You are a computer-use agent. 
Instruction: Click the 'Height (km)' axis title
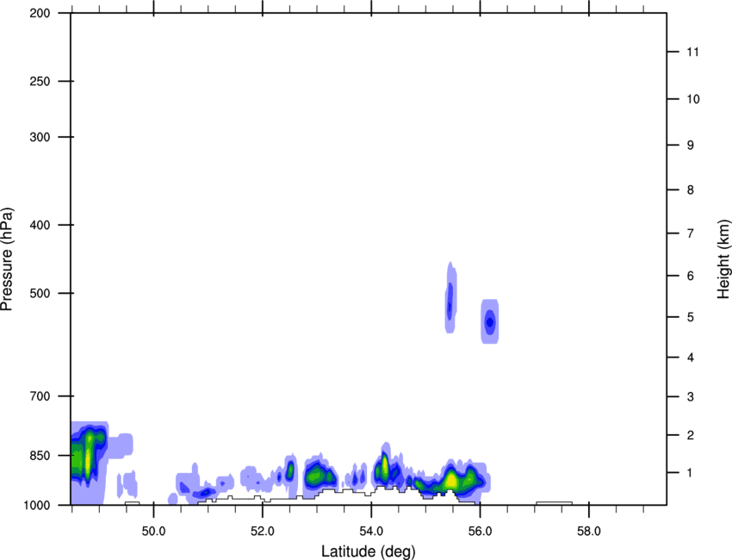tap(723, 258)
